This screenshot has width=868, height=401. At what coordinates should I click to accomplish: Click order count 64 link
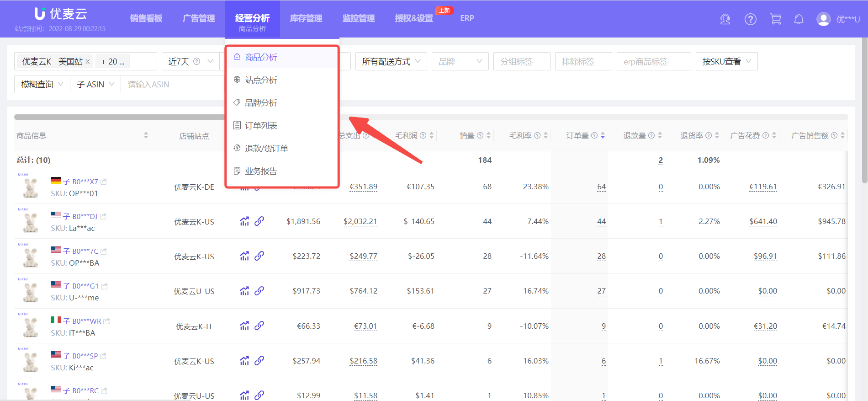(x=601, y=187)
